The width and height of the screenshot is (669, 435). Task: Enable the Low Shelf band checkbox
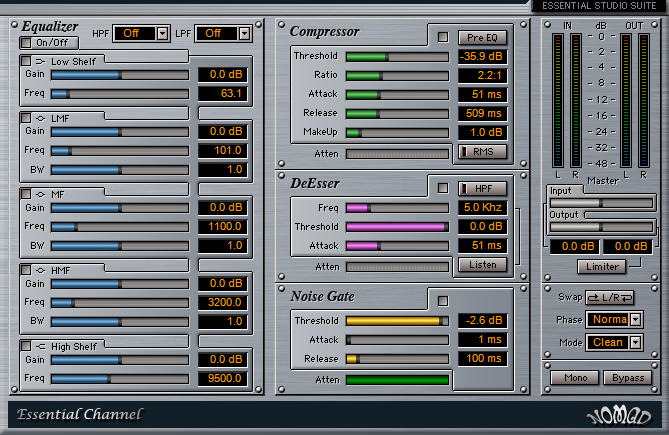pyautogui.click(x=26, y=61)
